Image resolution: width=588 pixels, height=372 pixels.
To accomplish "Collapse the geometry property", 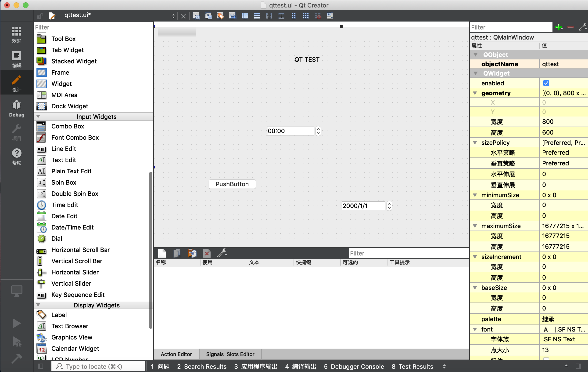I will 475,93.
